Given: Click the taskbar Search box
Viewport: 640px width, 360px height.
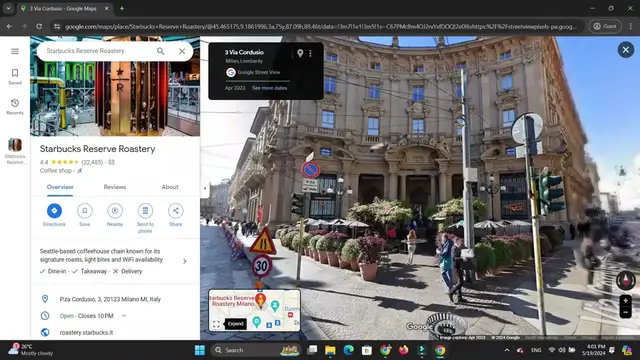Looking at the screenshot, I should pos(256,350).
